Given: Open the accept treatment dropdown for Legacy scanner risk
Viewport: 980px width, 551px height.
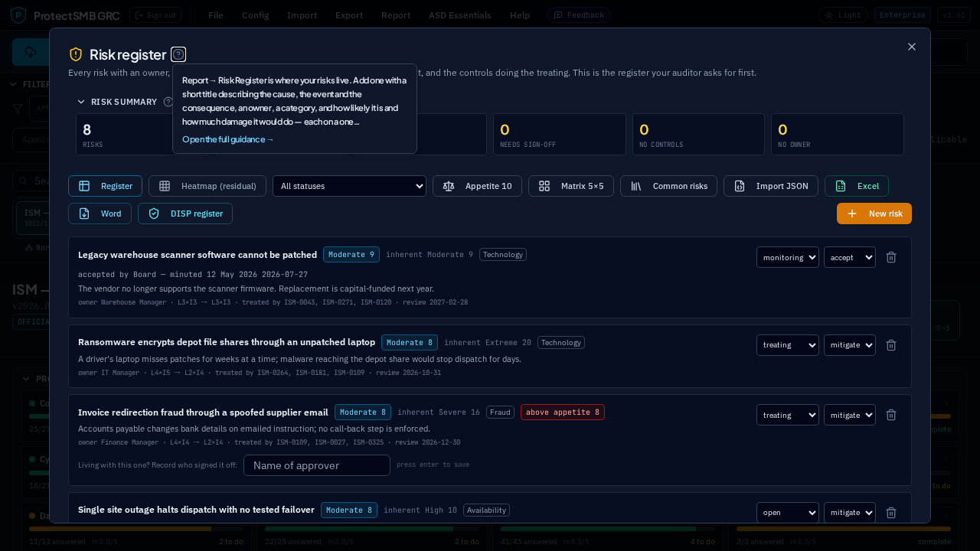Looking at the screenshot, I should point(850,257).
